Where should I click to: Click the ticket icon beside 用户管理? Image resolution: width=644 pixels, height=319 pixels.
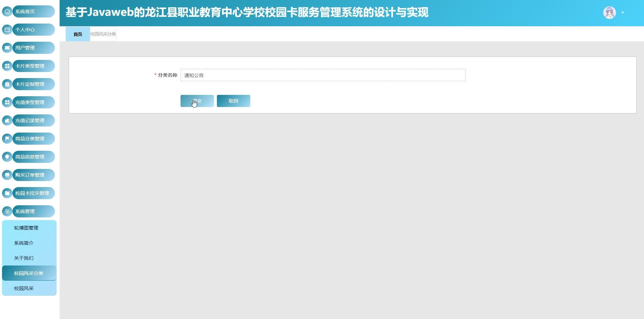click(x=7, y=48)
